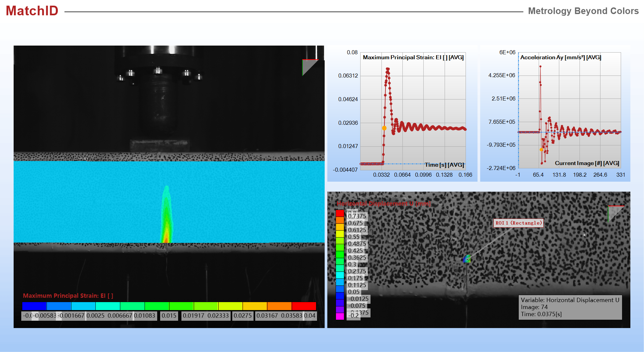The width and height of the screenshot is (644, 352).
Task: Click the dark blue swatch in the strain color bar
Action: click(34, 306)
